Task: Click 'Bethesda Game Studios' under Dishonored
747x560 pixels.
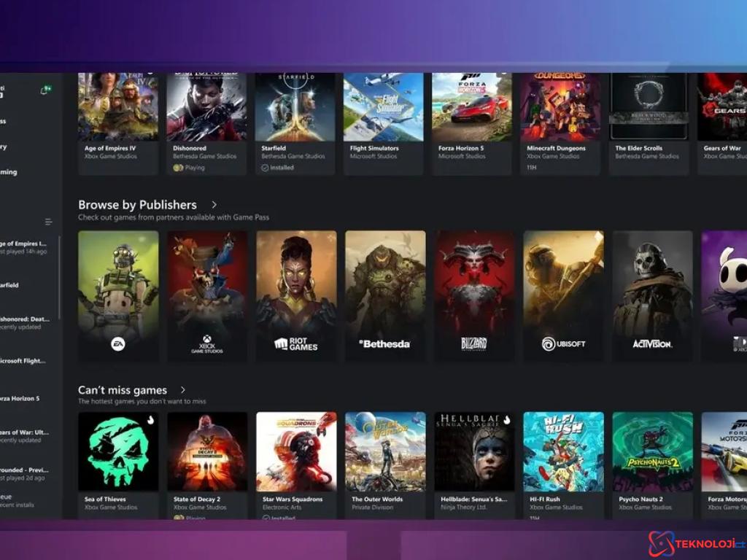Action: [204, 156]
